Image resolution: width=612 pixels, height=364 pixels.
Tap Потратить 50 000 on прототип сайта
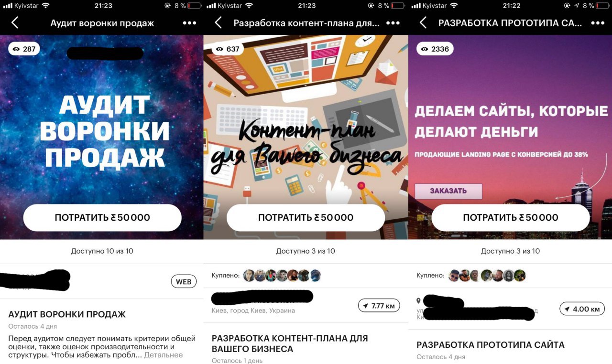click(511, 218)
